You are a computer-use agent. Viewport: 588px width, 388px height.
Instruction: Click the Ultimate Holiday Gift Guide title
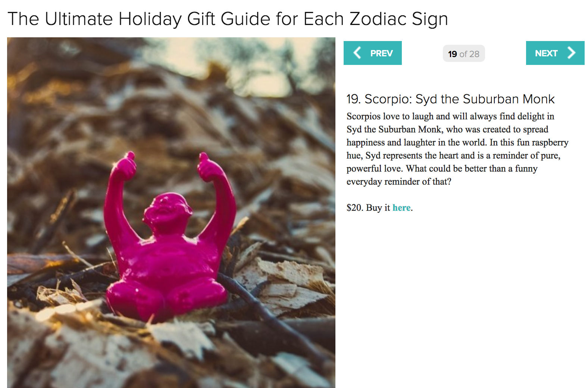(x=228, y=19)
